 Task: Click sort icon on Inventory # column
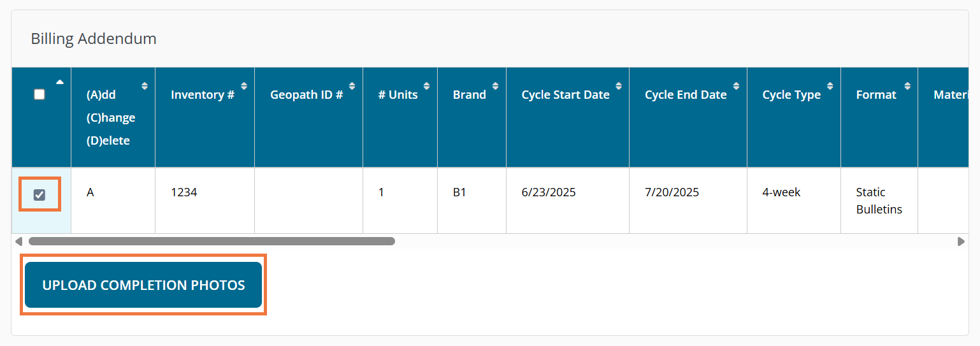coord(244,85)
